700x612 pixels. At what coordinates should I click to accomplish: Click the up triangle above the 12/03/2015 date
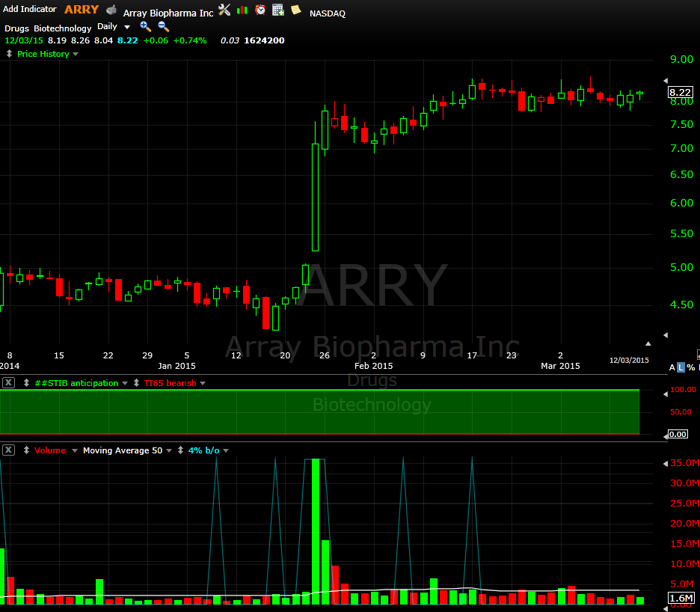(x=648, y=343)
